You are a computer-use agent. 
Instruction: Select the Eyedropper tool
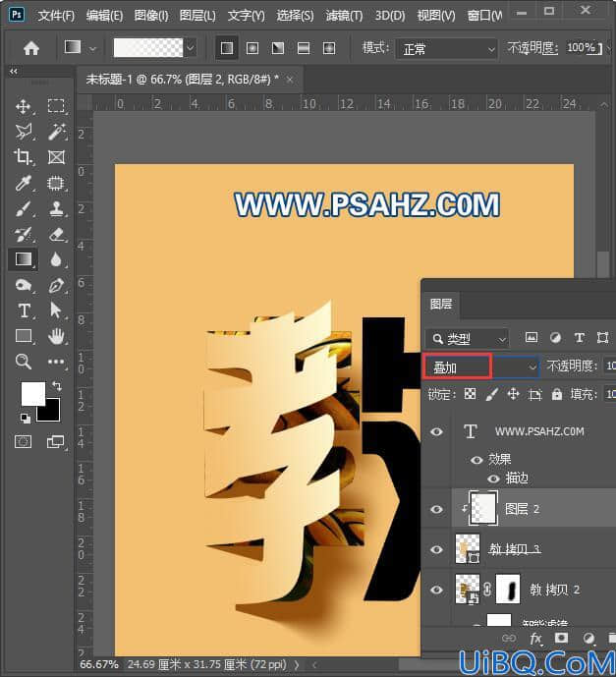click(x=23, y=183)
